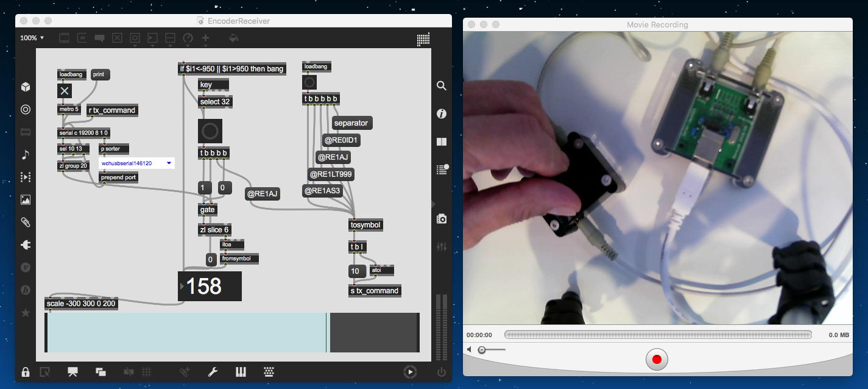
Task: Open the Audio note browser in left sidebar
Action: point(25,155)
